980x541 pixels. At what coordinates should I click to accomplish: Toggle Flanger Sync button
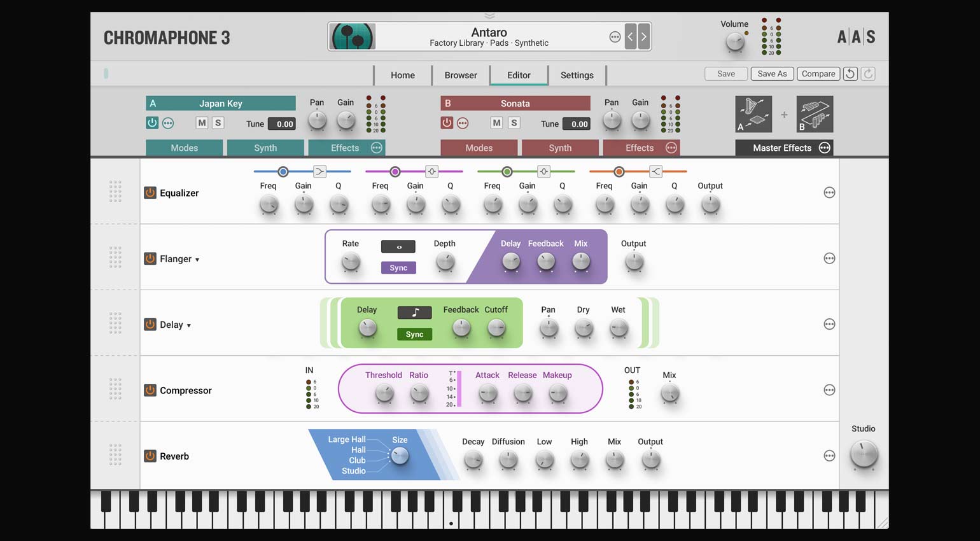(398, 267)
